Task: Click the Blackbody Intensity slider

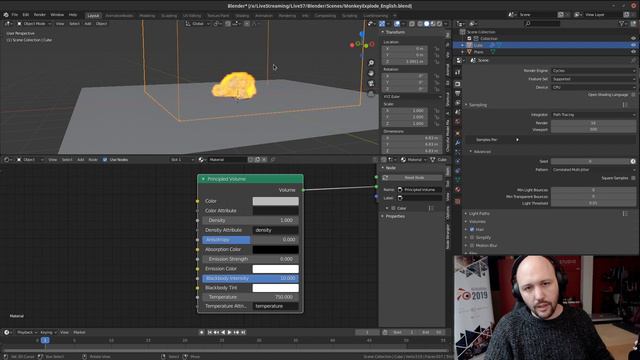Action: pyautogui.click(x=251, y=278)
